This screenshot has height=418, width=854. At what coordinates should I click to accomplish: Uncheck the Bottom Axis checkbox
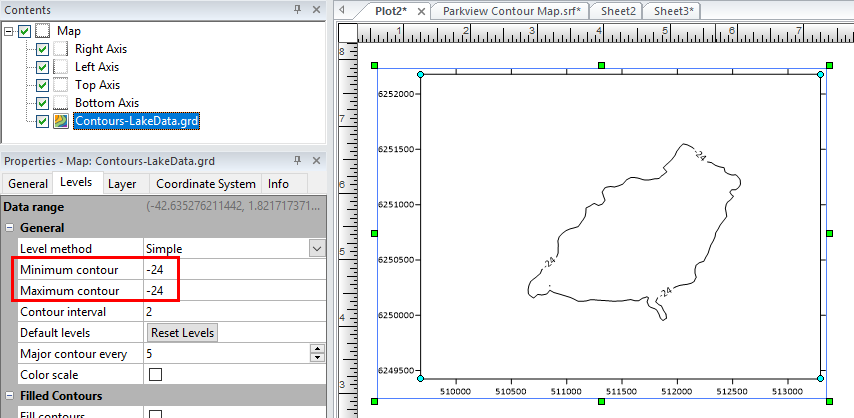point(42,104)
